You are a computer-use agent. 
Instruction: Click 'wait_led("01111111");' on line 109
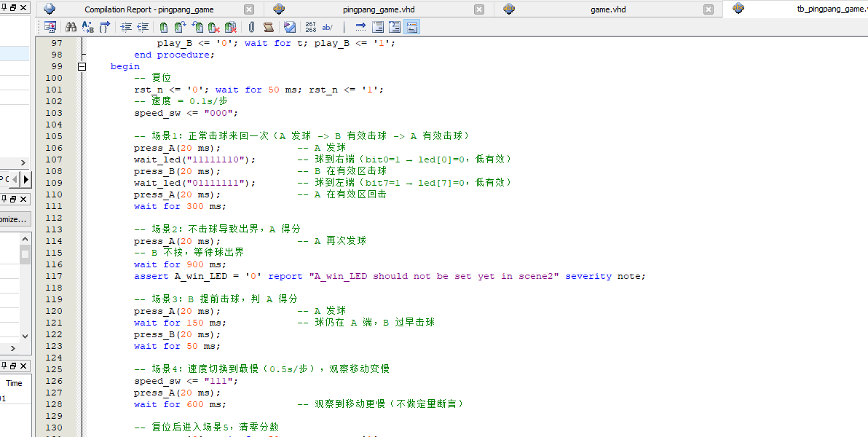pyautogui.click(x=195, y=183)
